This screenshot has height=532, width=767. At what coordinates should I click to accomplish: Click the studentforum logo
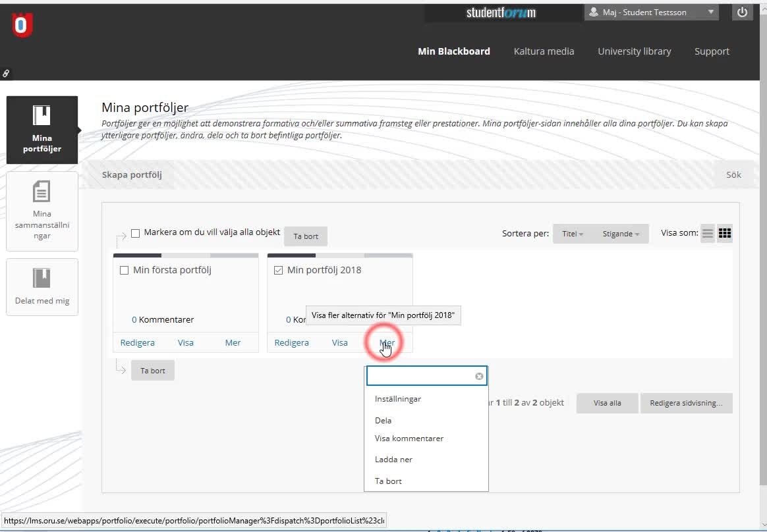click(x=501, y=13)
